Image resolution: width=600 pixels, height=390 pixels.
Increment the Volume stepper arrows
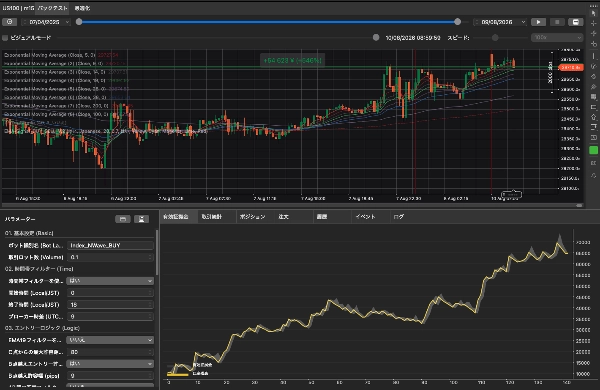(x=150, y=257)
